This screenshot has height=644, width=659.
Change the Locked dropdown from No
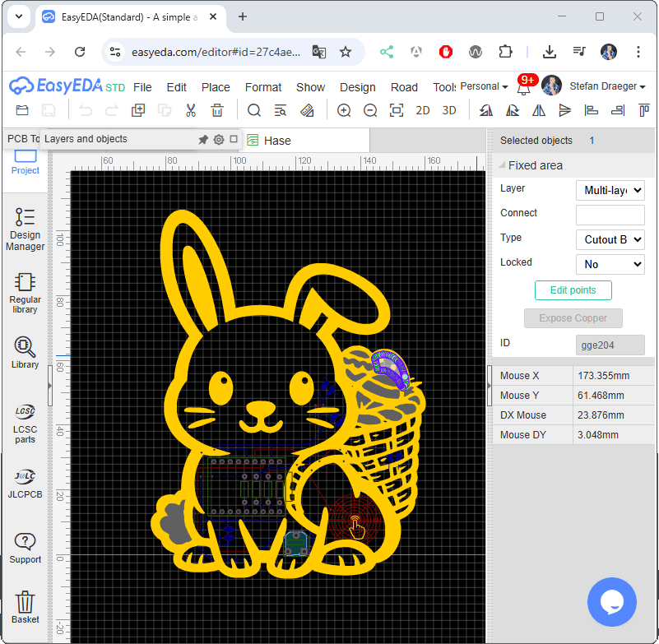pyautogui.click(x=610, y=264)
